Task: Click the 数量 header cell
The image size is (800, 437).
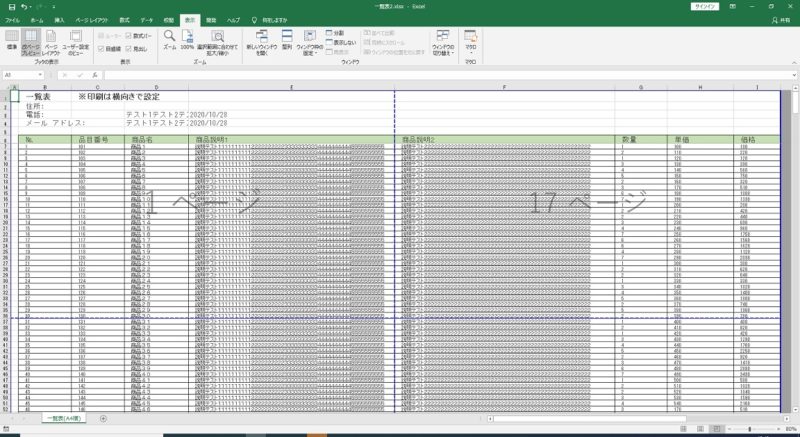Action: coord(641,139)
